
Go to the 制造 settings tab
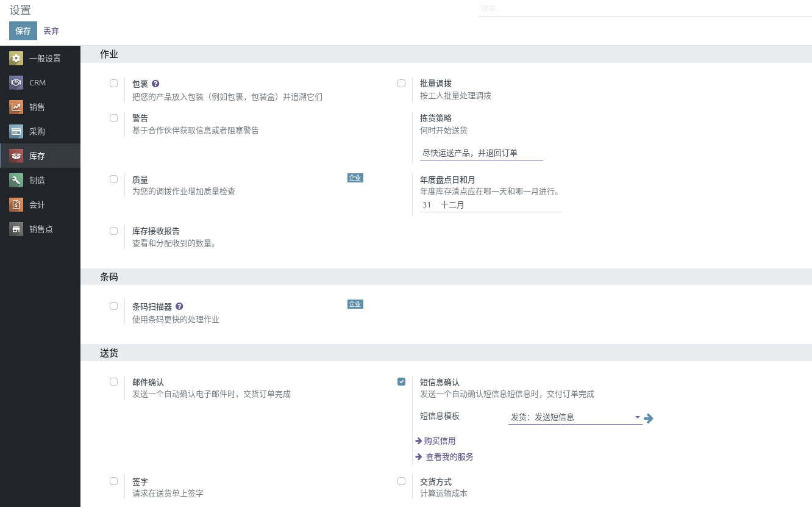coord(40,180)
